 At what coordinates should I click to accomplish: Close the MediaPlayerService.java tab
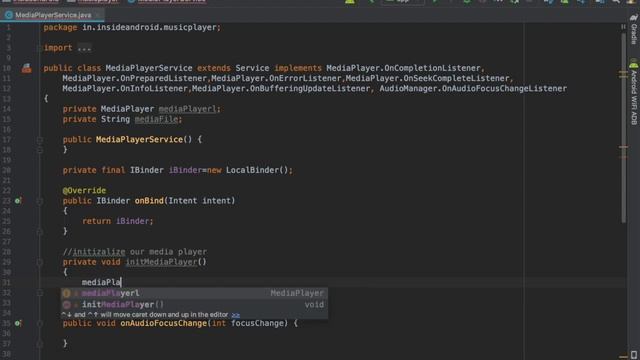tap(98, 15)
